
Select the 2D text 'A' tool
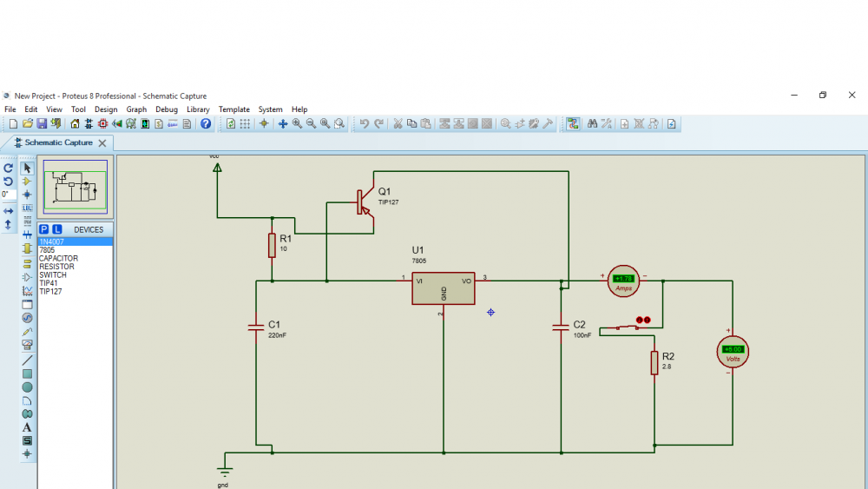pyautogui.click(x=27, y=427)
